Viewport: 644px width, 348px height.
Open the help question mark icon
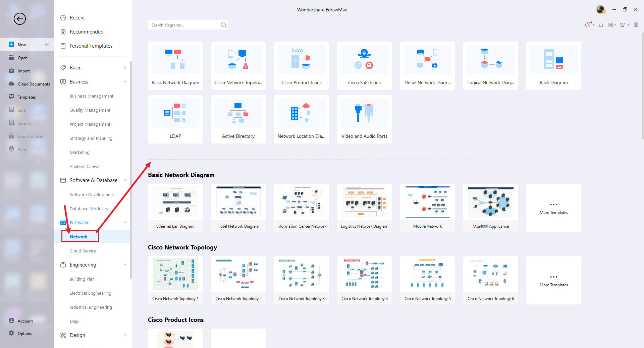coord(588,25)
